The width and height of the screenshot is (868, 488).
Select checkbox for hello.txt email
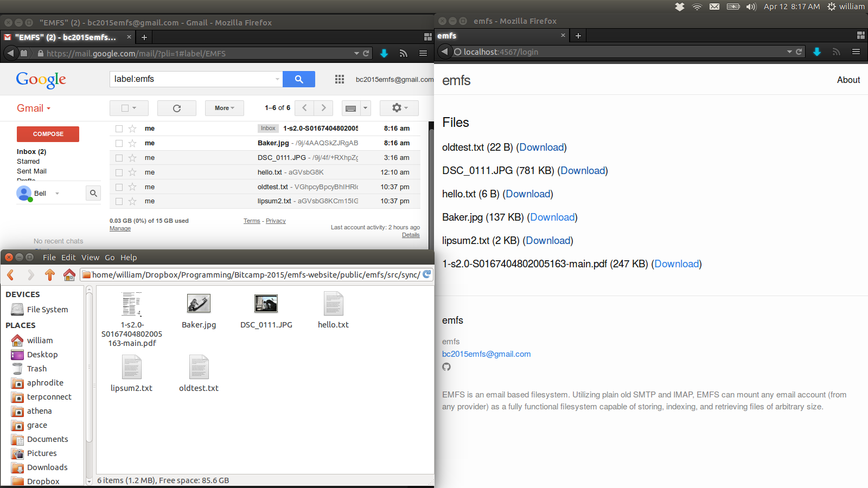pos(119,172)
